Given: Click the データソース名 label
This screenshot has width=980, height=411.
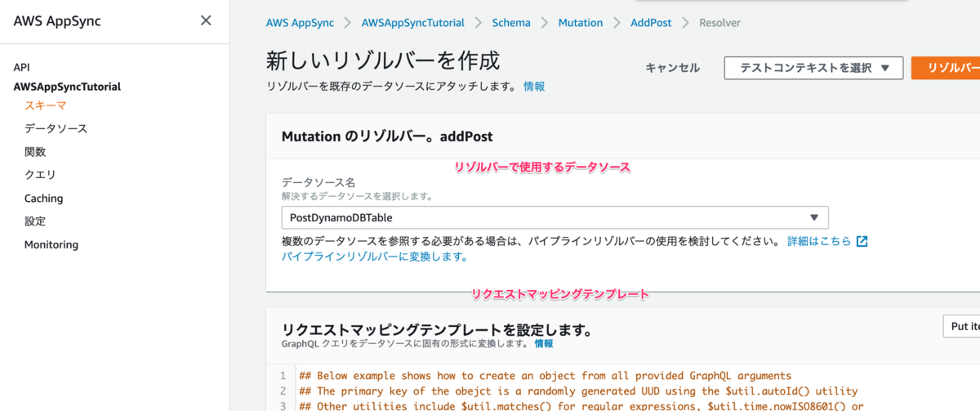Looking at the screenshot, I should click(318, 182).
